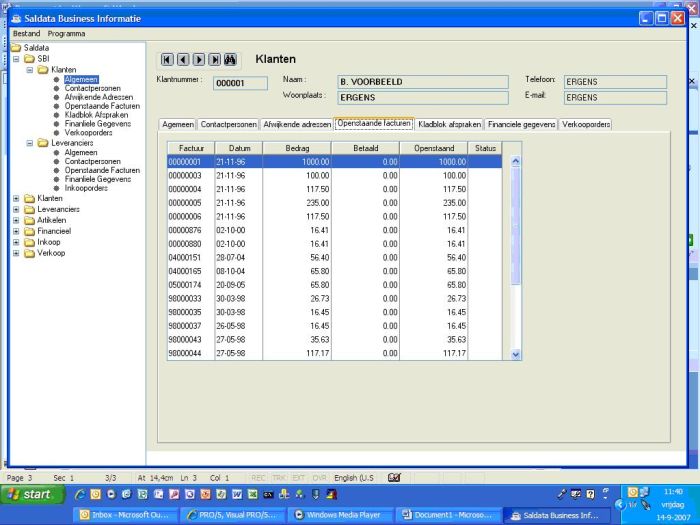Jump to the last customer record
The width and height of the screenshot is (700, 525).
214,60
